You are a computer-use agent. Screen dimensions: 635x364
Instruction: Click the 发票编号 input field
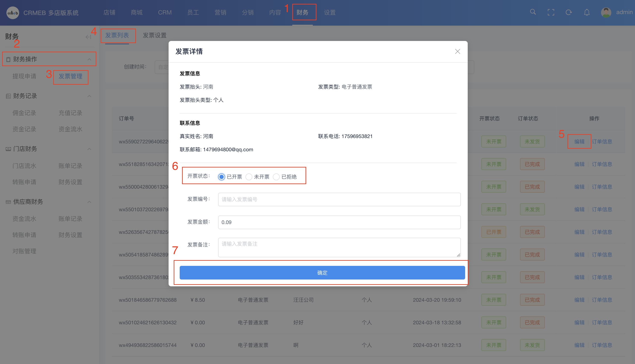click(339, 199)
